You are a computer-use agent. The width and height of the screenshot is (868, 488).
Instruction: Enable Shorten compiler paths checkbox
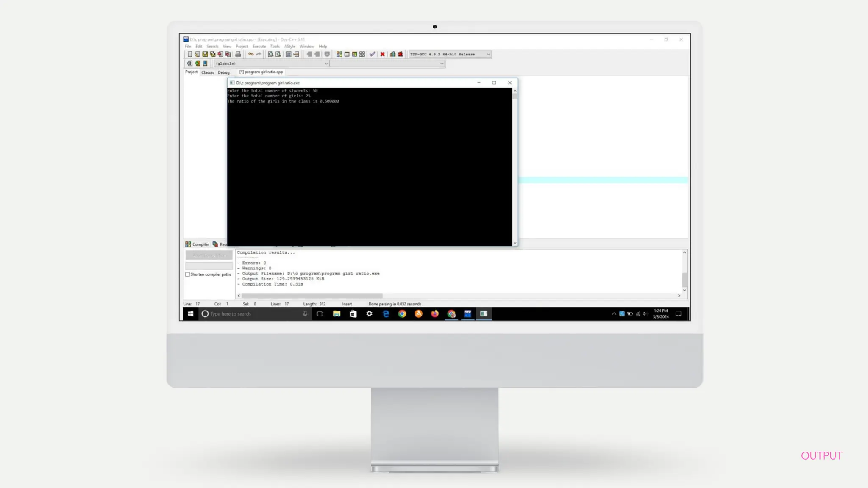point(188,274)
